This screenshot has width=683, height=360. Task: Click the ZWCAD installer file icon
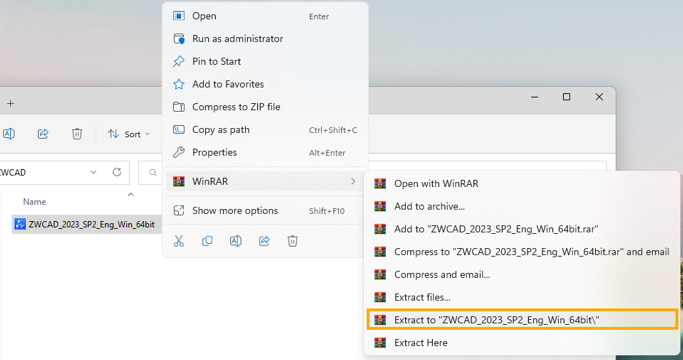pos(20,224)
